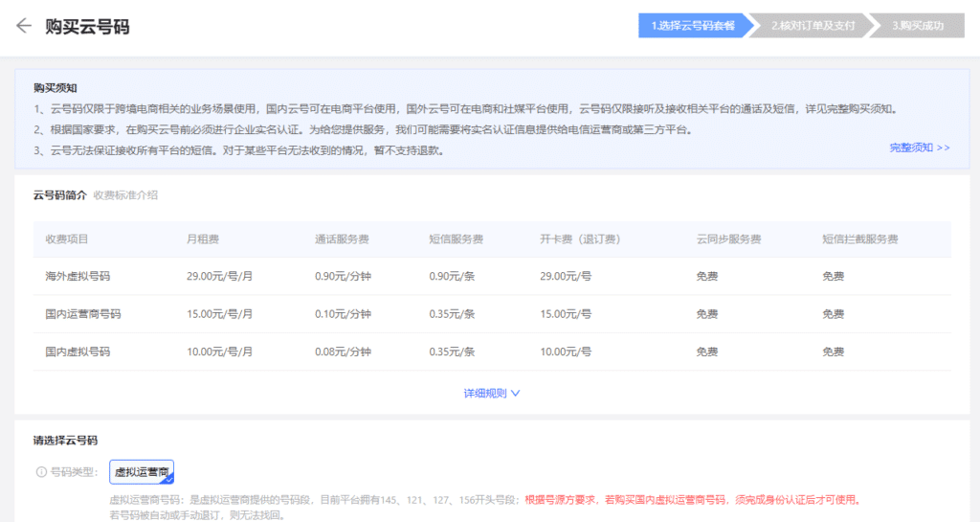Click the 请选择云号码 heading
The image size is (980, 522).
pyautogui.click(x=65, y=440)
